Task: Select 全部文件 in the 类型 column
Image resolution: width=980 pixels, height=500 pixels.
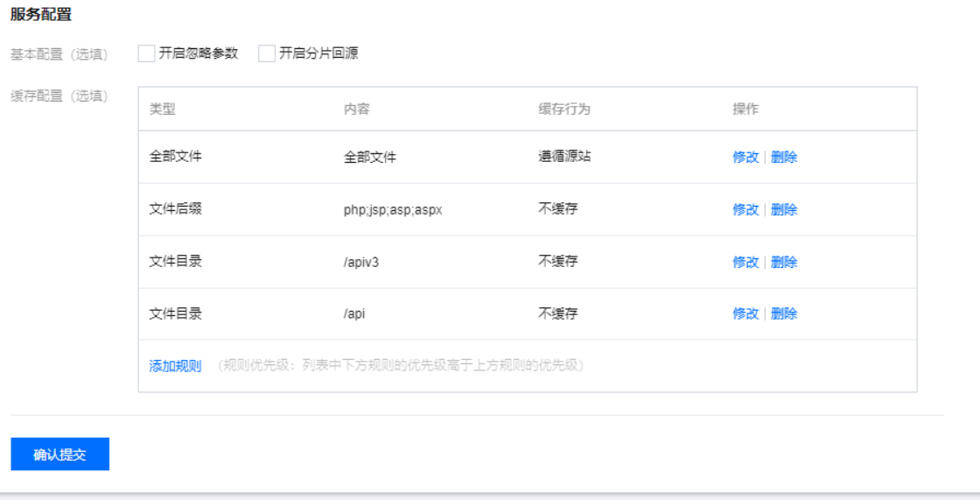Action: tap(175, 157)
